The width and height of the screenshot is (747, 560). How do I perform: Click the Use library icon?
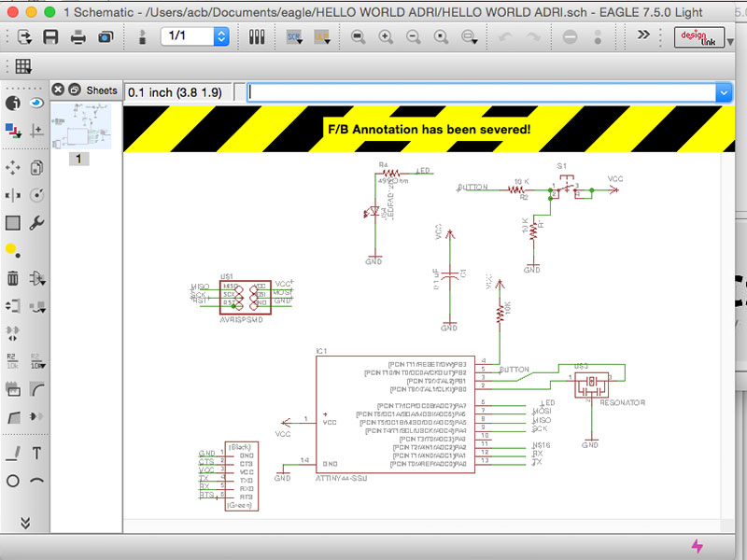coord(257,36)
